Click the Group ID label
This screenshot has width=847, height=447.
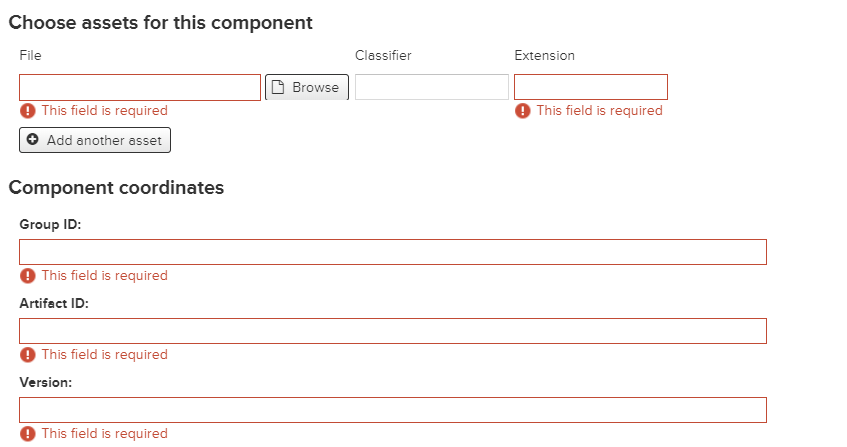click(x=50, y=224)
